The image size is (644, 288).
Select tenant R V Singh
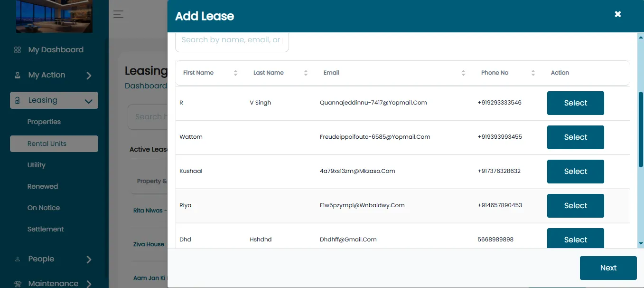[576, 103]
